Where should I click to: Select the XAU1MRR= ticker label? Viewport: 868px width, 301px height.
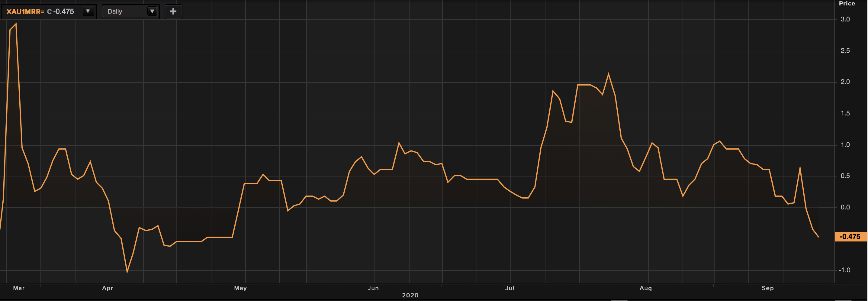(25, 11)
